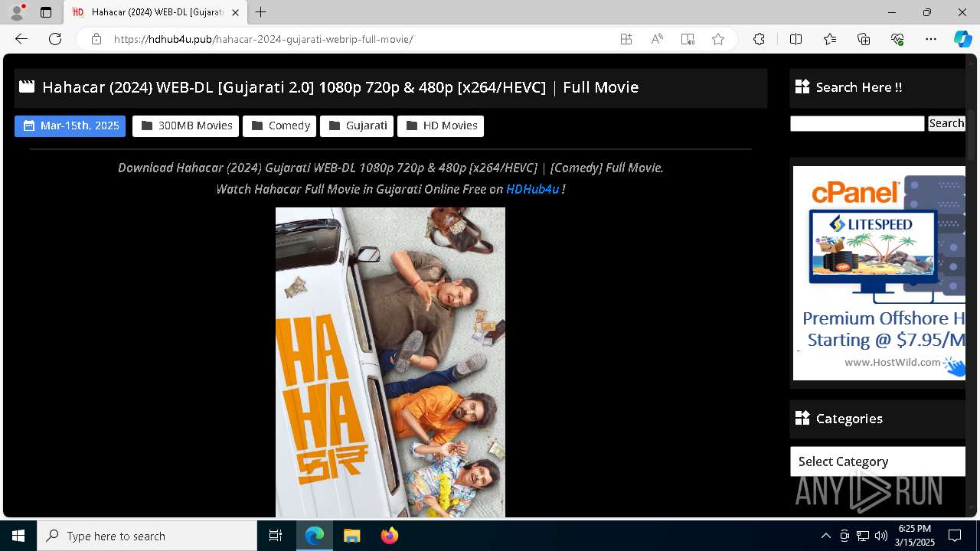This screenshot has height=551, width=980.
Task: Restore down the browser window
Action: click(x=927, y=12)
